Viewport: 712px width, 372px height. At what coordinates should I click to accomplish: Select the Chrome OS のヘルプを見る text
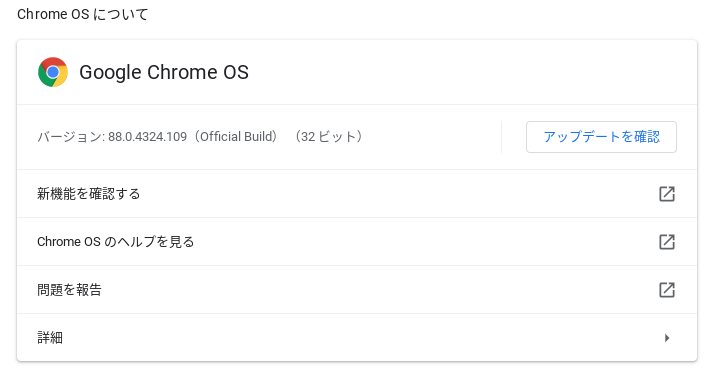(115, 242)
